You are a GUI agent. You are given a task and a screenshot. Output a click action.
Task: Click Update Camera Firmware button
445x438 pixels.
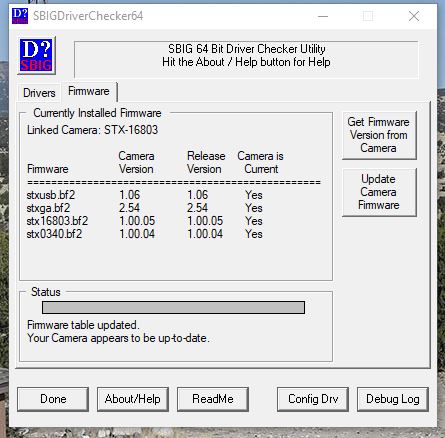click(x=379, y=192)
